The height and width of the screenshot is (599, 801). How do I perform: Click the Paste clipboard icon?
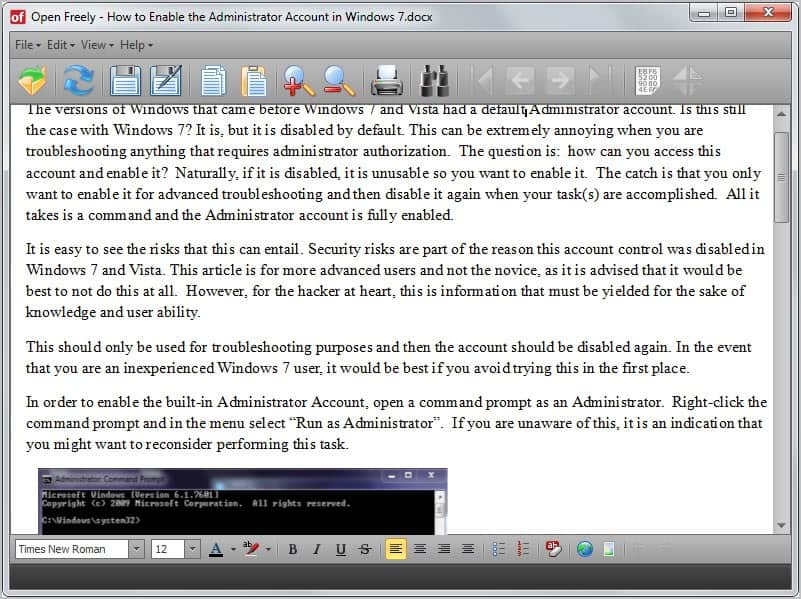pos(255,80)
